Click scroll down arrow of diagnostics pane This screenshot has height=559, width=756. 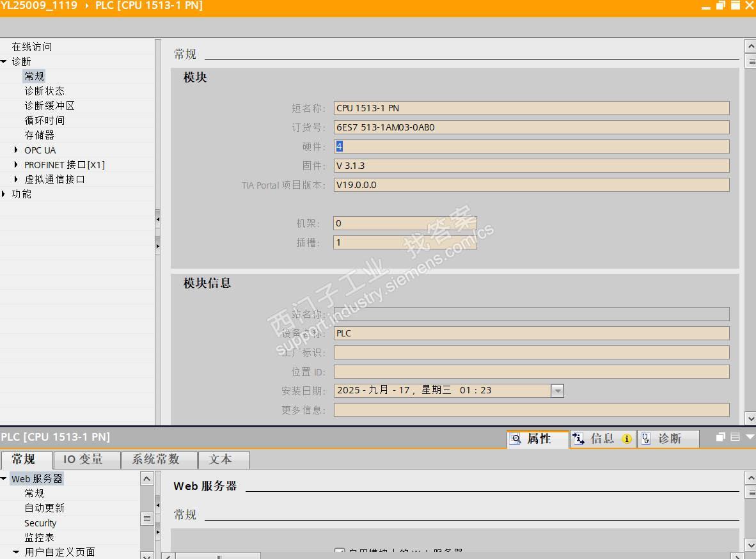pos(751,418)
